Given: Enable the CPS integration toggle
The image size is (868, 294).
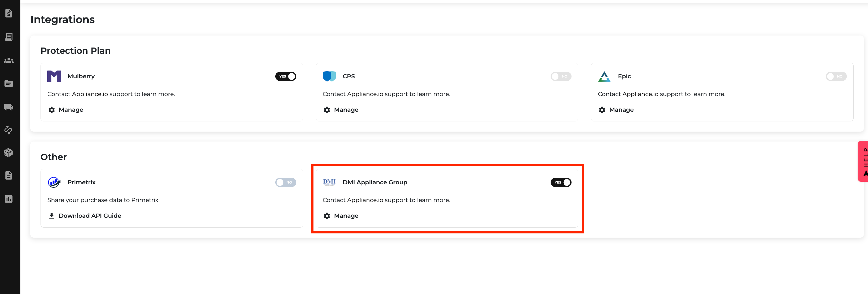Looking at the screenshot, I should (x=561, y=76).
